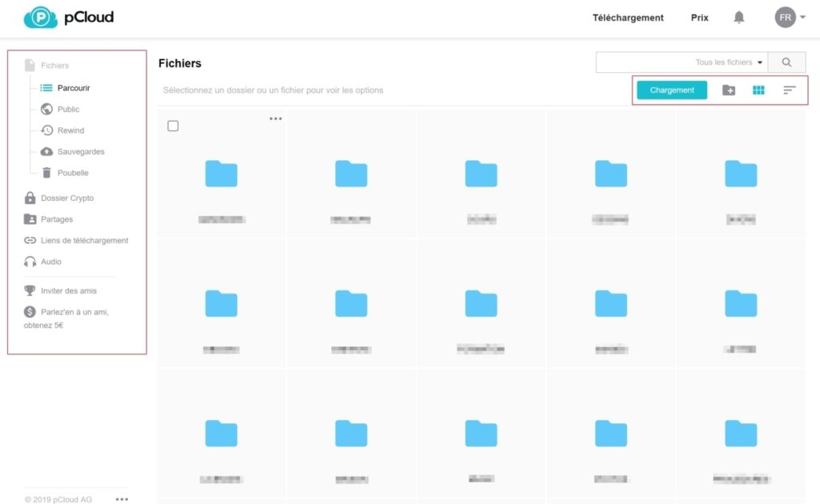Open Prix in the top navigation
The image size is (820, 504).
tap(699, 18)
